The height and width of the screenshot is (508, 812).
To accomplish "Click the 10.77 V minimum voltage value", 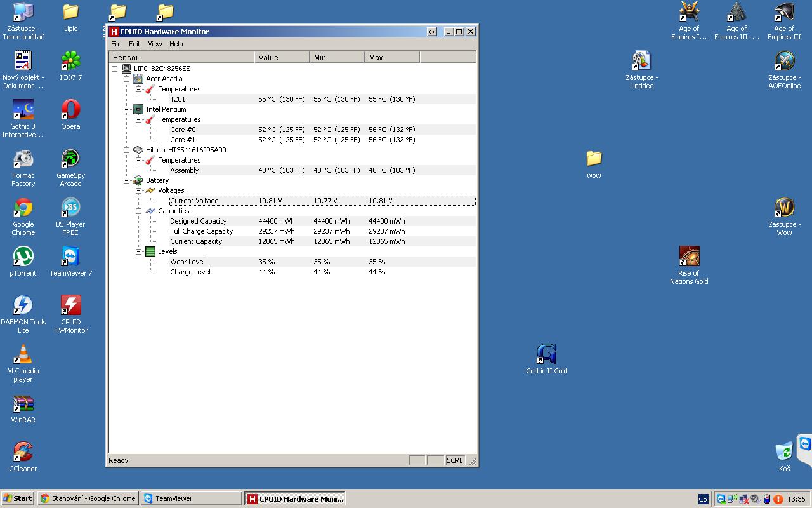I will (x=325, y=201).
